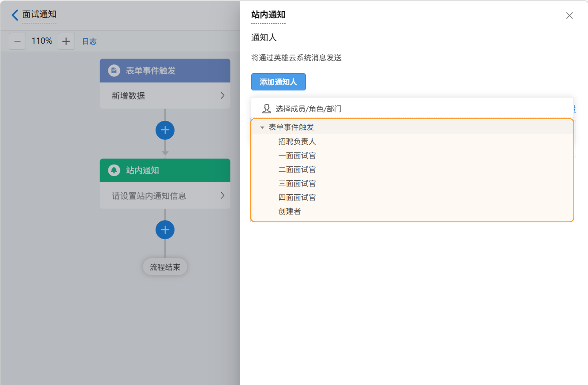Choose 三面面试官 option

(297, 184)
